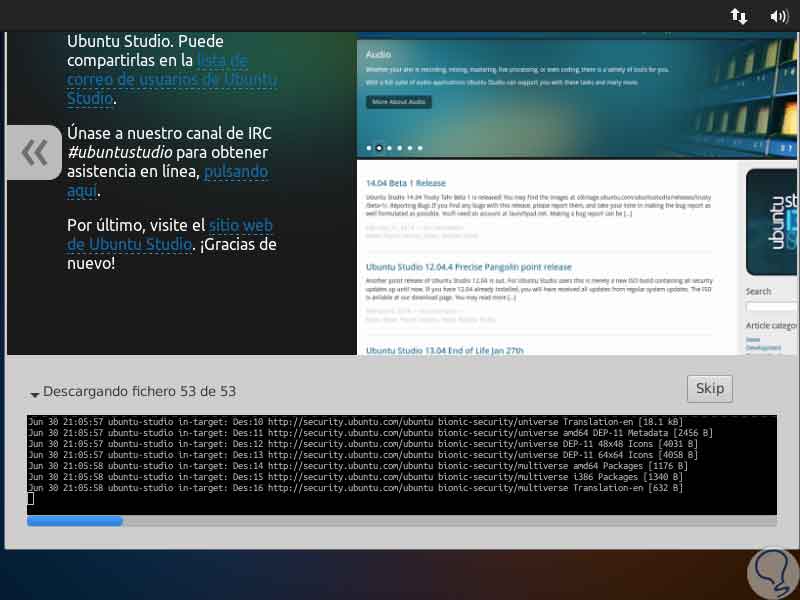
Task: Select the last carousel dot in the banner
Action: tap(420, 148)
